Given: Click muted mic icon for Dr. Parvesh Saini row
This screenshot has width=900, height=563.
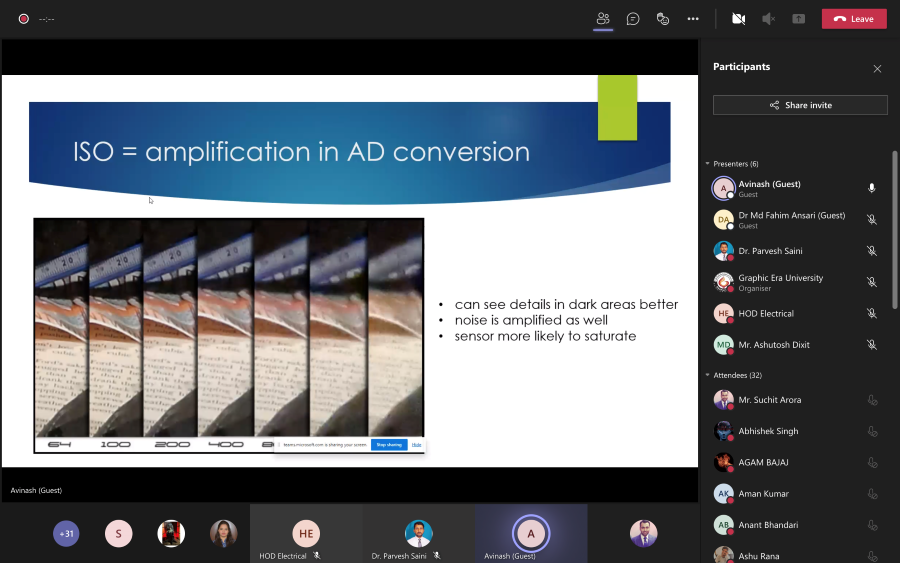Looking at the screenshot, I should point(871,251).
